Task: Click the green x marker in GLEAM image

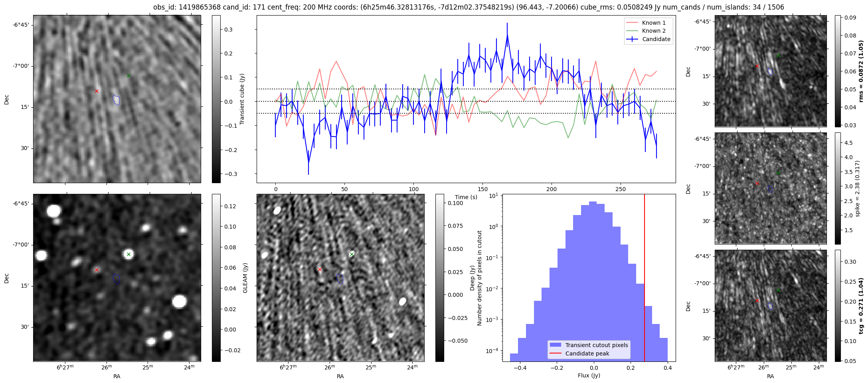Action: (129, 254)
